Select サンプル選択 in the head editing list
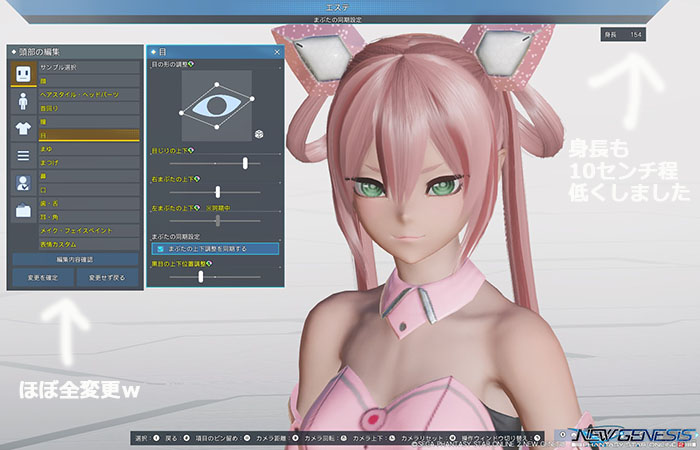The width and height of the screenshot is (700, 450). coord(89,67)
